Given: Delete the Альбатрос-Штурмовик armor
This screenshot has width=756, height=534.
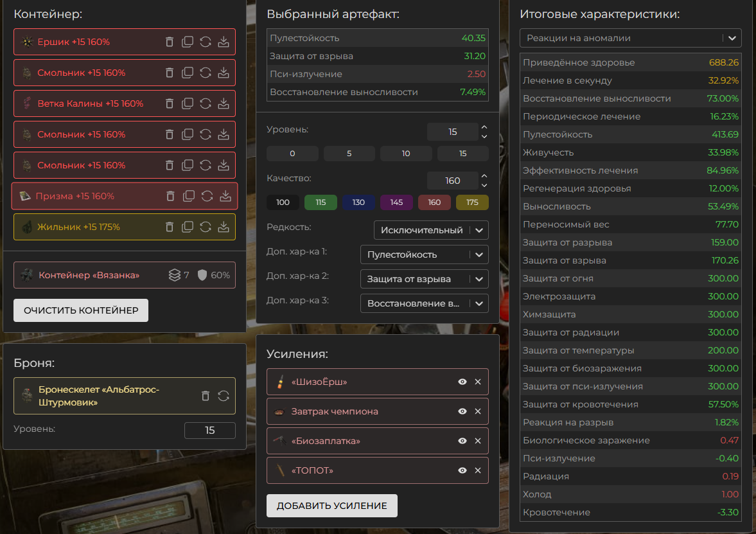Looking at the screenshot, I should [x=206, y=396].
